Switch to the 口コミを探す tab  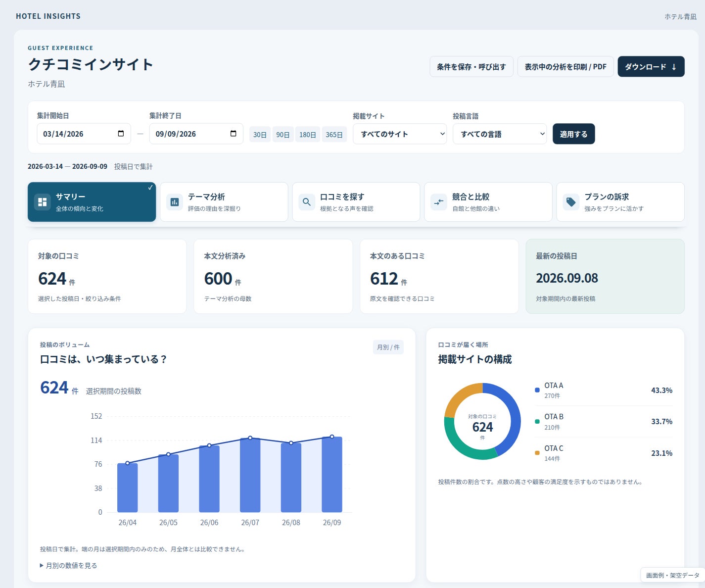[356, 202]
